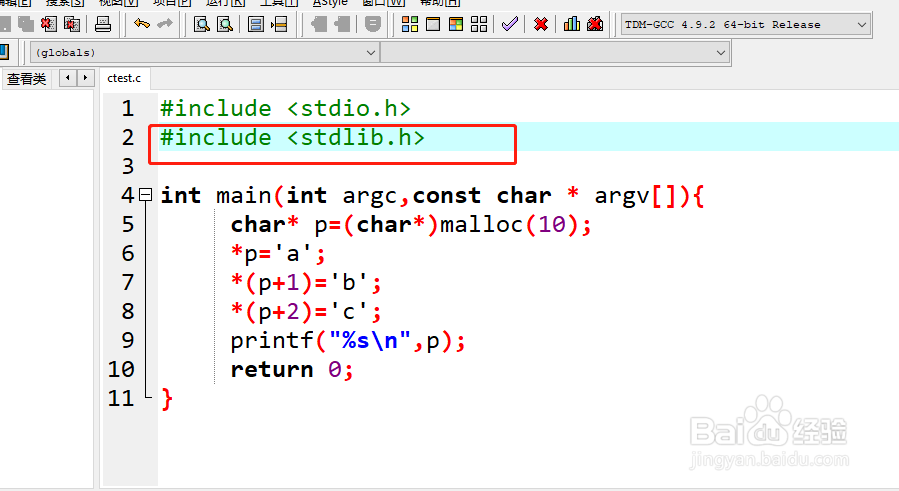Click the *(p+1)='b'; statement

tap(306, 283)
